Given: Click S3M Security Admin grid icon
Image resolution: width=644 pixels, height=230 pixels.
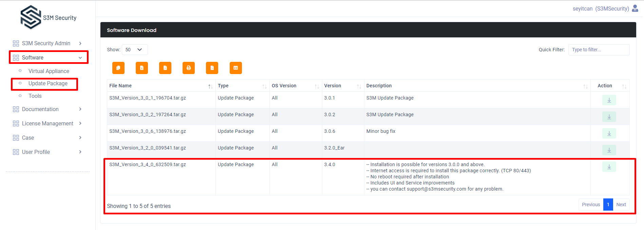Looking at the screenshot, I should coord(16,43).
